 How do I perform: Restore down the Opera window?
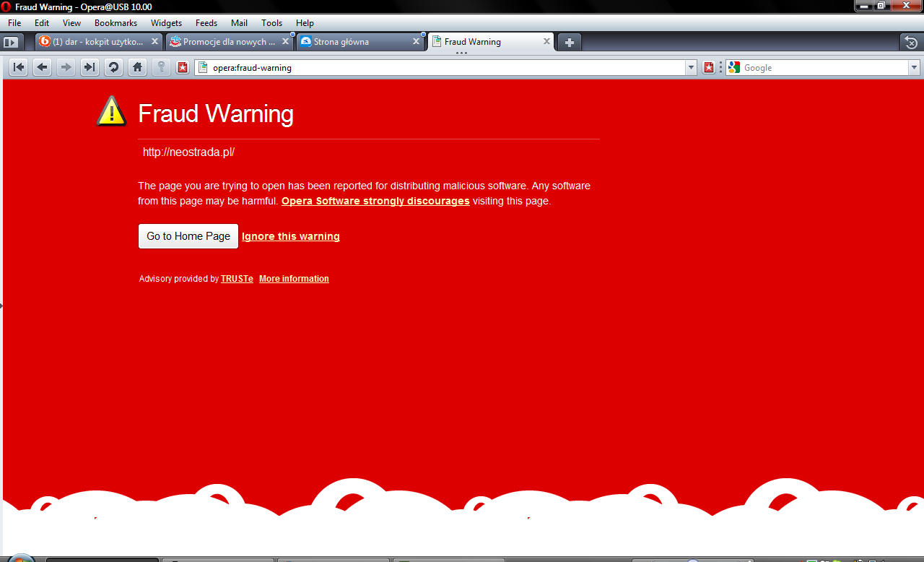pos(881,6)
